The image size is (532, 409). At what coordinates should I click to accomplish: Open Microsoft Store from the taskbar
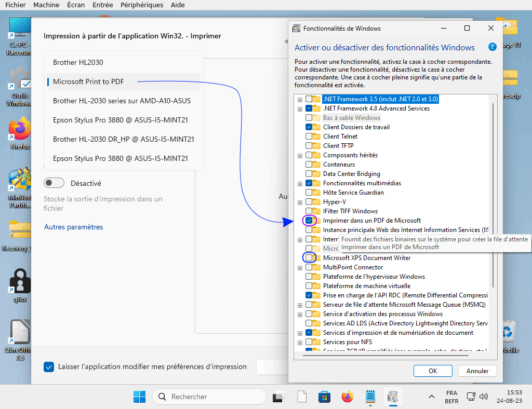(x=324, y=397)
